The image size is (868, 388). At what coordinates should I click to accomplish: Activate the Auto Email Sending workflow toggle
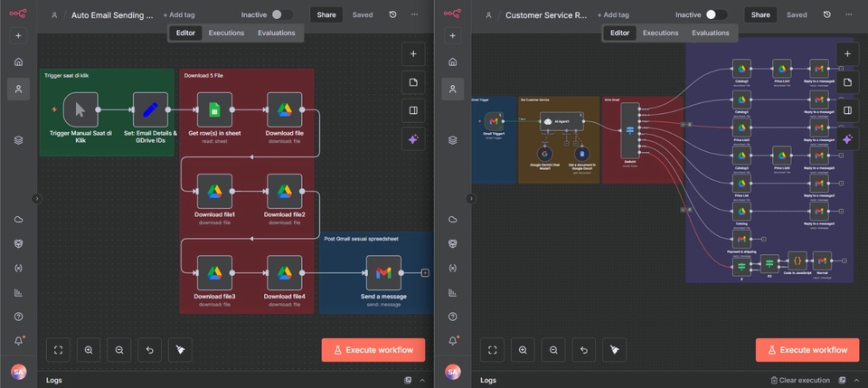(281, 14)
